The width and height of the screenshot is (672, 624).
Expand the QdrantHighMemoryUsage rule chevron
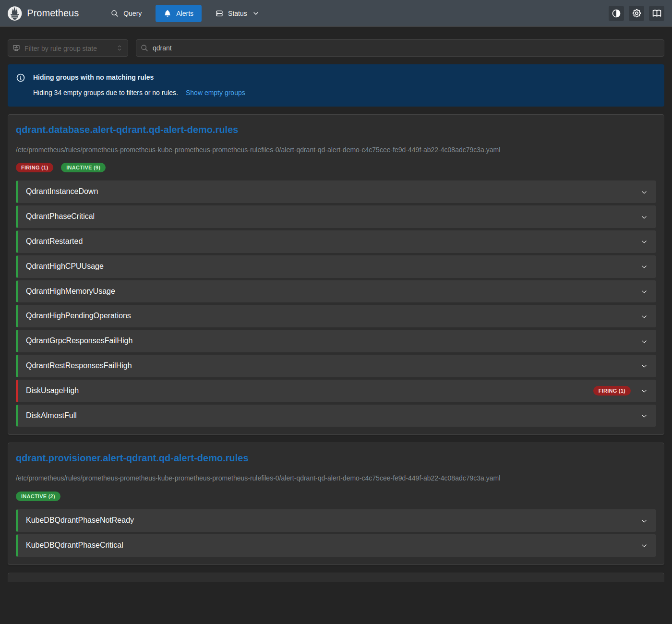click(644, 292)
